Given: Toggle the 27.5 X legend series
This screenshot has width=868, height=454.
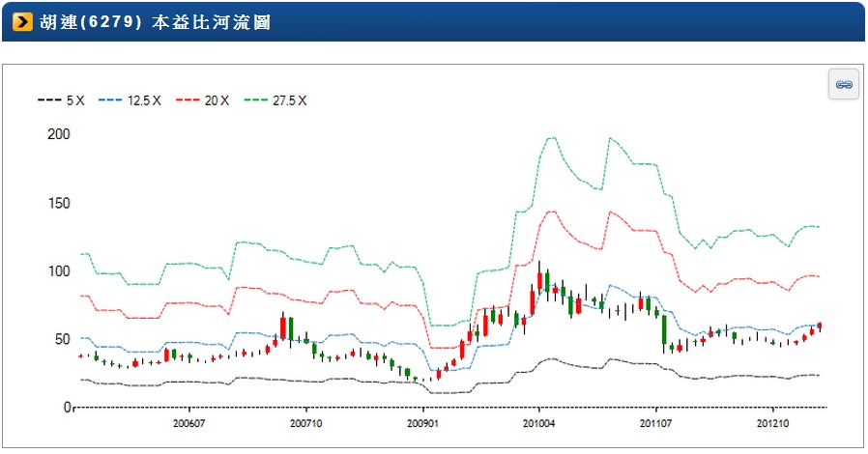Looking at the screenshot, I should pos(275,100).
